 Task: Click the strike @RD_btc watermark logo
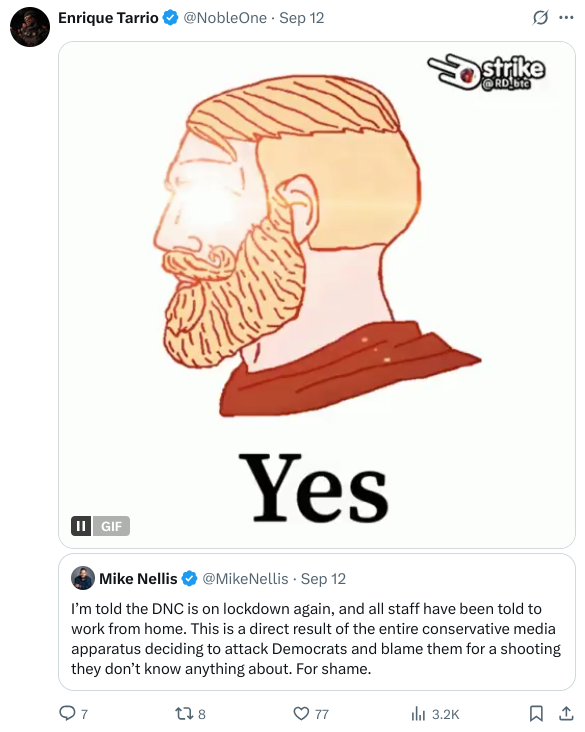(x=486, y=73)
